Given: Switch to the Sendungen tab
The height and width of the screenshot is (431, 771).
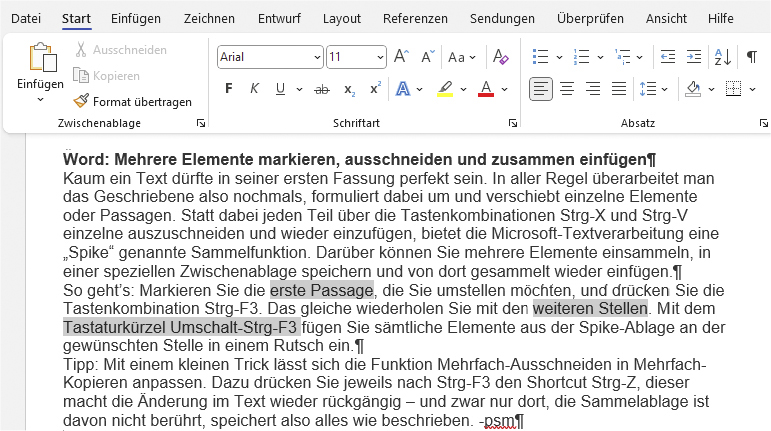Looking at the screenshot, I should tap(502, 19).
